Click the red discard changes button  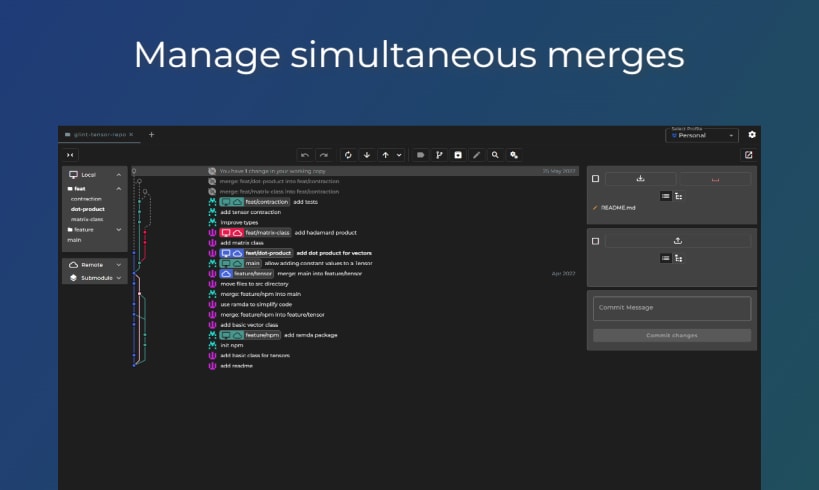(716, 179)
